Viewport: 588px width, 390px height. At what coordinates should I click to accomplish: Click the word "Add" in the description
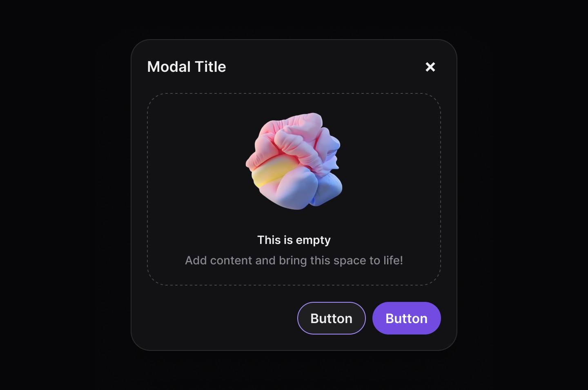pos(196,260)
